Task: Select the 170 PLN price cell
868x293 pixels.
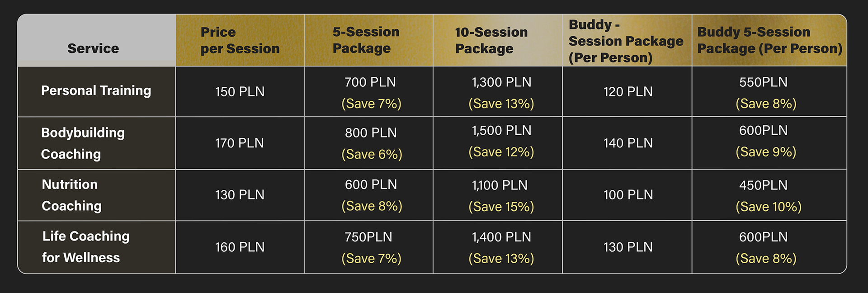Action: click(240, 143)
